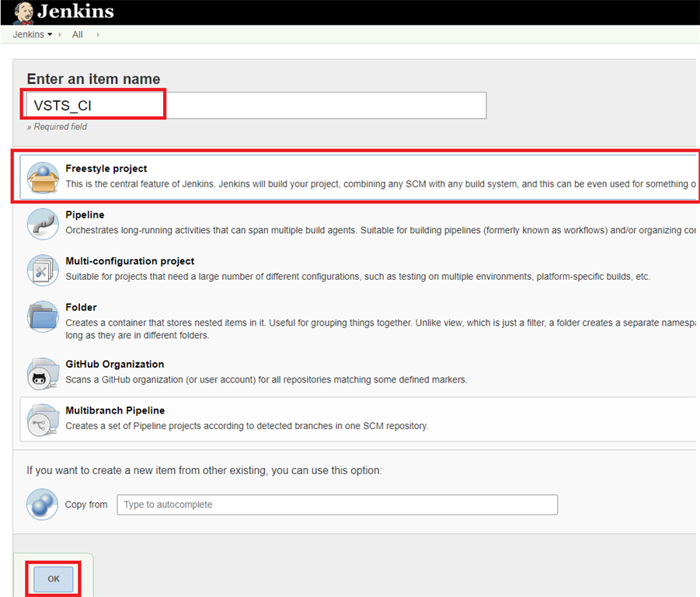Focus the Copy from autocomplete field
The image size is (700, 597).
pos(337,504)
